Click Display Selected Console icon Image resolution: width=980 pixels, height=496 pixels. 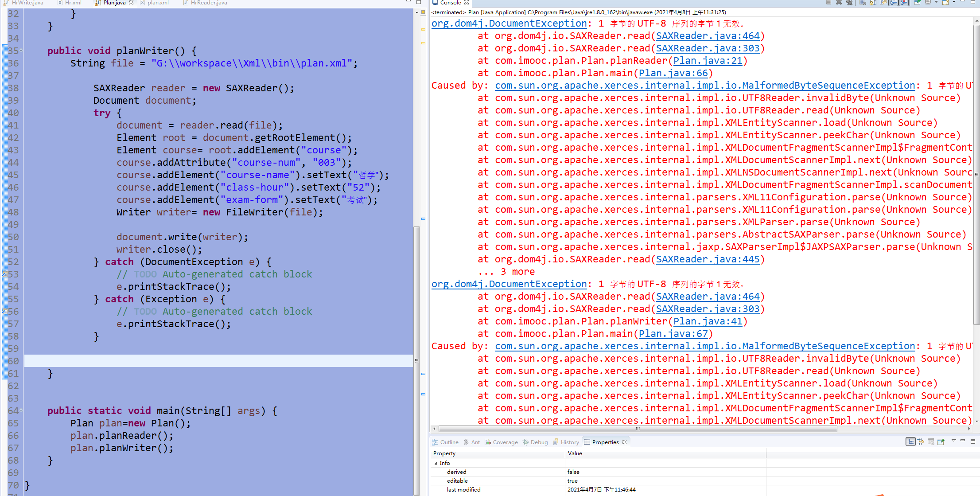pyautogui.click(x=928, y=2)
